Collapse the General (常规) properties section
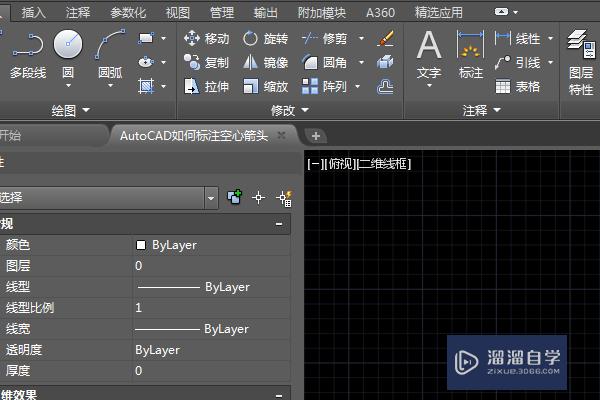This screenshot has height=400, width=600. (x=279, y=224)
